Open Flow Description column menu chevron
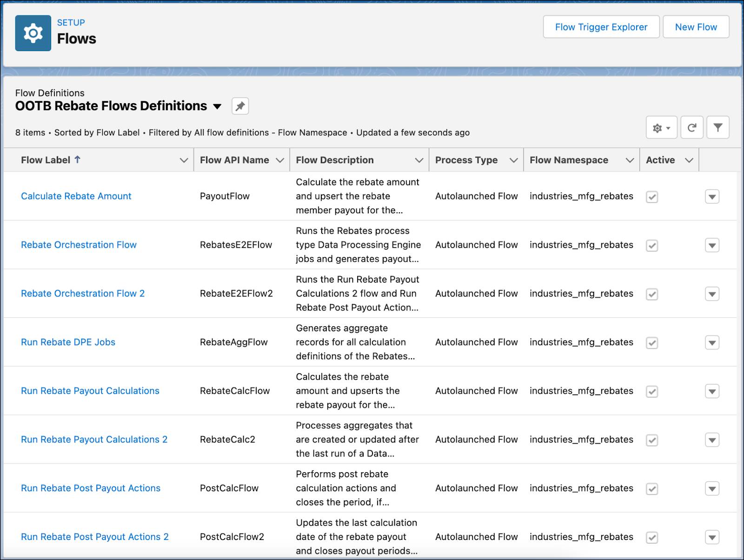744x560 pixels. click(419, 160)
